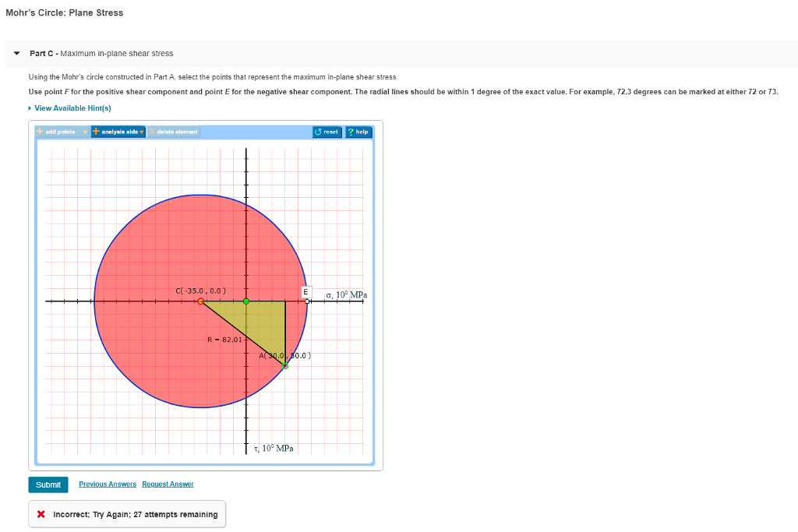Select point A on the circle
Viewport: 798px width, 532px height.
tap(285, 364)
